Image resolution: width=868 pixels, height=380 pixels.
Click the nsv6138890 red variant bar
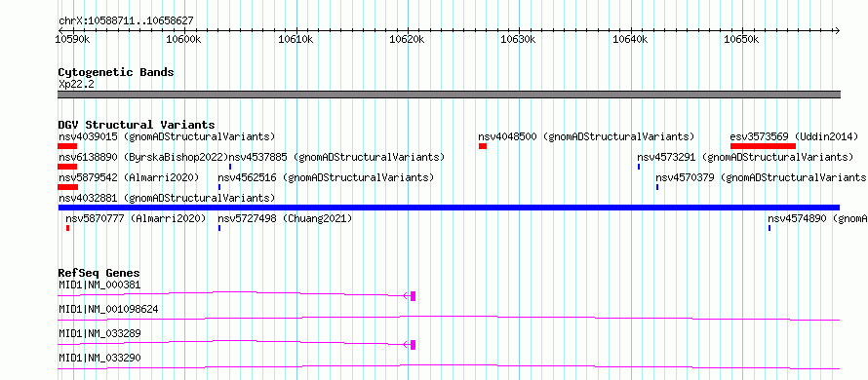coord(67,167)
